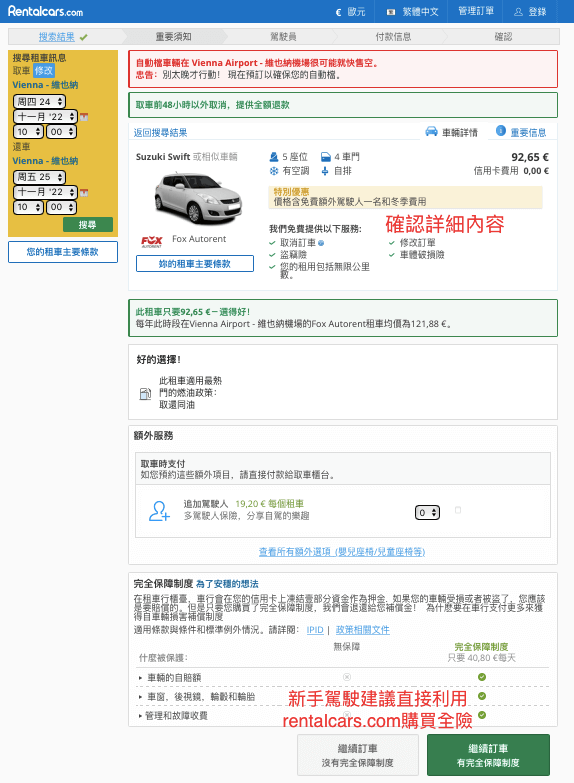Open the pickup day dropdown 周四 24
574x783 pixels.
pyautogui.click(x=39, y=101)
